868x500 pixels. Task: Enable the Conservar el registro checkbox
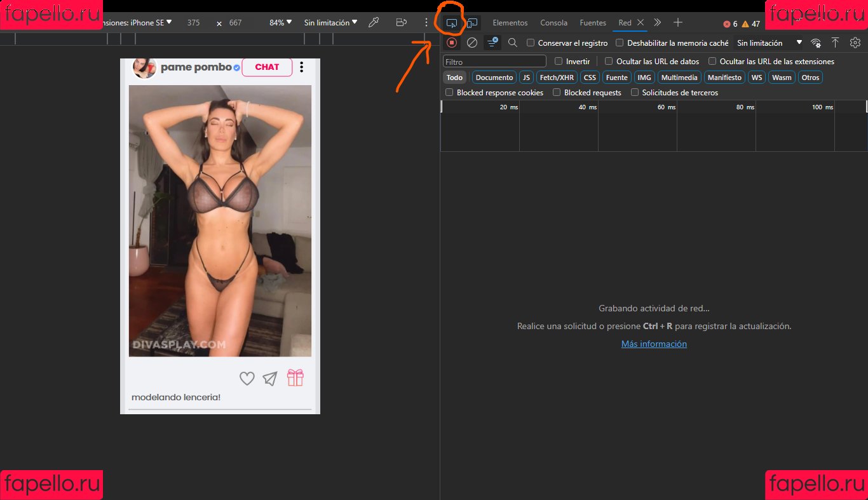[531, 43]
